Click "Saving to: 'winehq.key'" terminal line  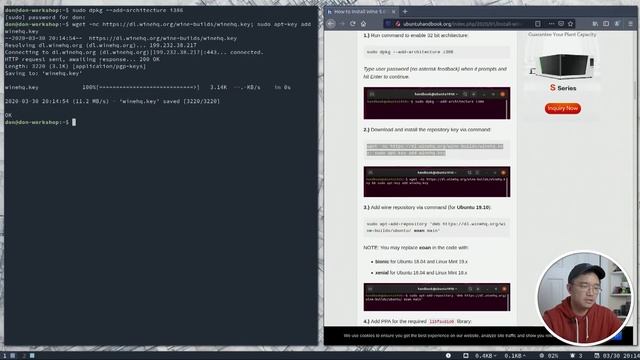(44, 73)
